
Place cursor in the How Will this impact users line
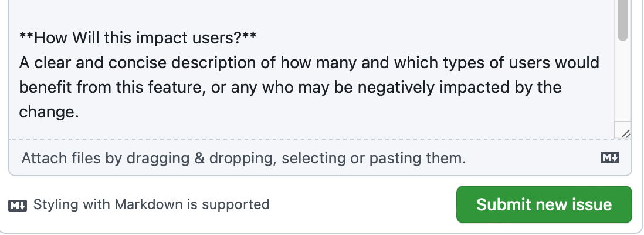pyautogui.click(x=138, y=38)
